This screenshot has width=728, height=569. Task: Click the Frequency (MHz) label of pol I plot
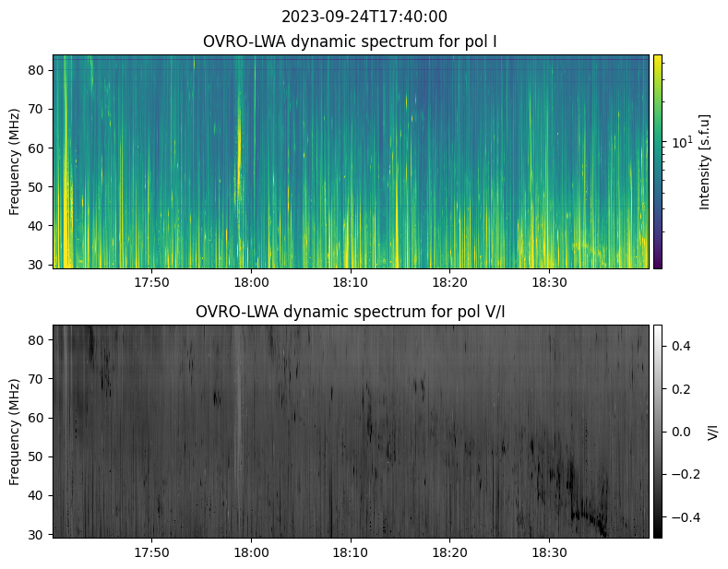click(x=15, y=161)
